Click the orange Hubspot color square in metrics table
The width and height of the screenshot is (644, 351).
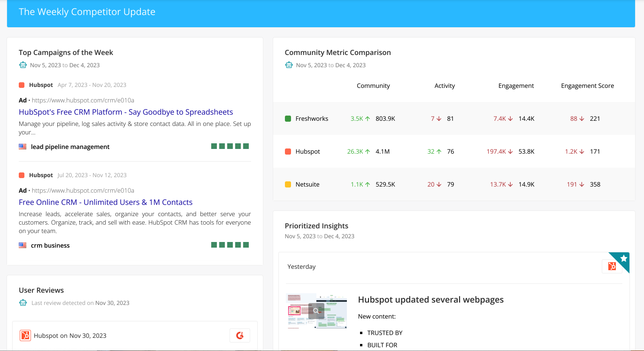point(288,152)
